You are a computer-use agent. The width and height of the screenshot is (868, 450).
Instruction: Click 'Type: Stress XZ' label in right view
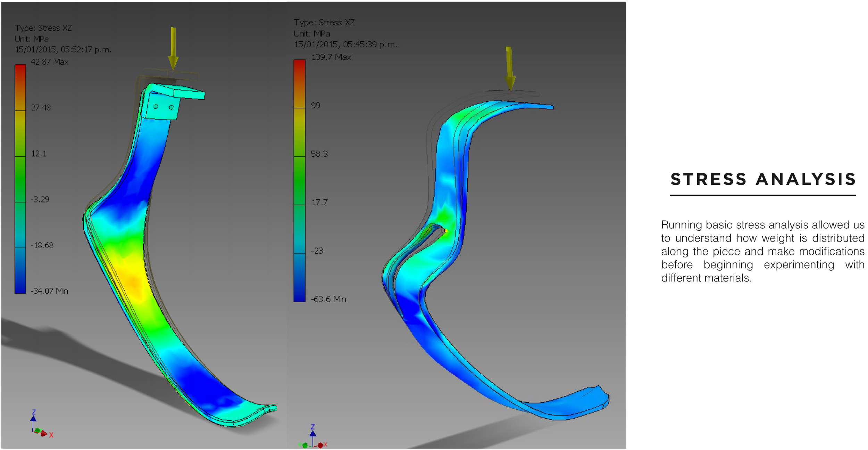pos(324,23)
